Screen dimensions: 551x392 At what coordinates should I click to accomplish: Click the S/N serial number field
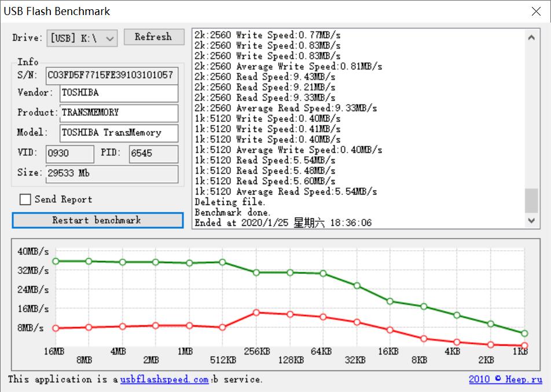[111, 75]
